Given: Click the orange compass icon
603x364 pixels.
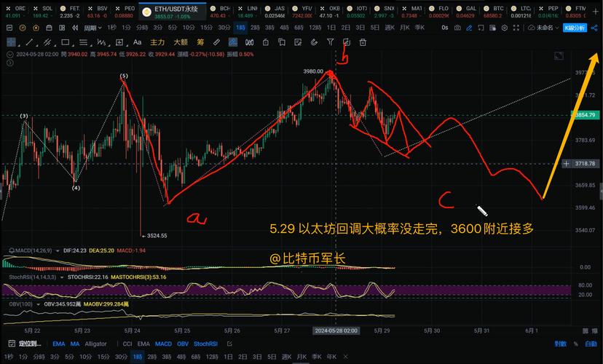Looking at the screenshot, I should (x=23, y=28).
